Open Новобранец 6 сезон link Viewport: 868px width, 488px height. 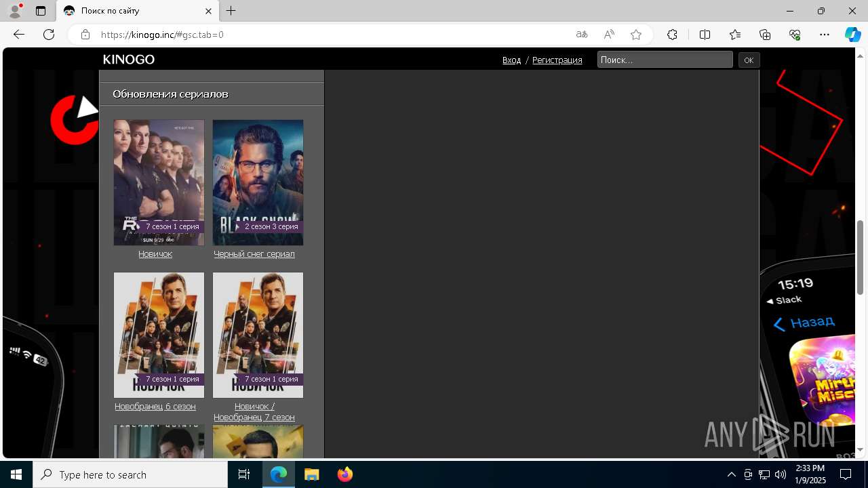155,407
